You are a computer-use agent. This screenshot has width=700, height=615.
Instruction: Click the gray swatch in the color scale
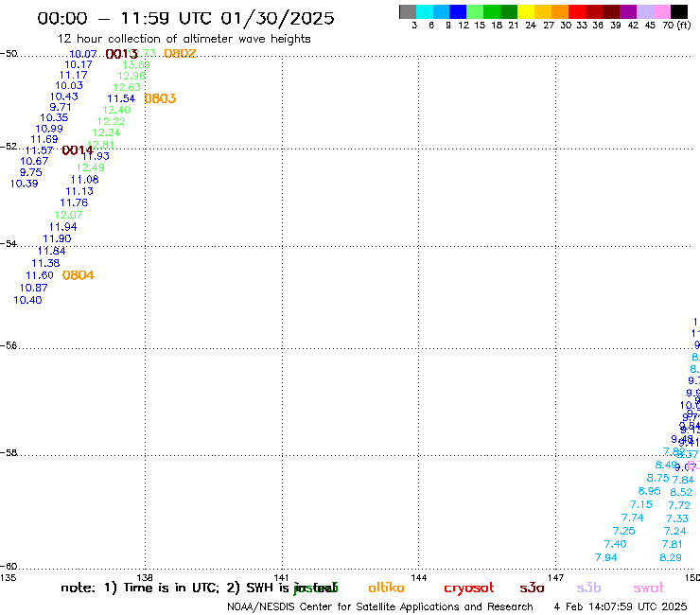click(408, 11)
